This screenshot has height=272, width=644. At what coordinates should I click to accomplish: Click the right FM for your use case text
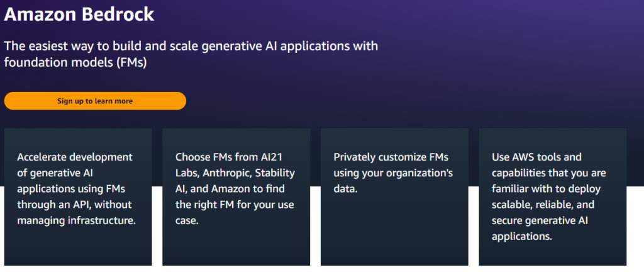235,212
